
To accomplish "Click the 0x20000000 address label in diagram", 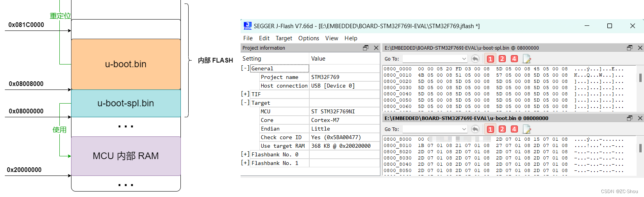I will tap(24, 170).
